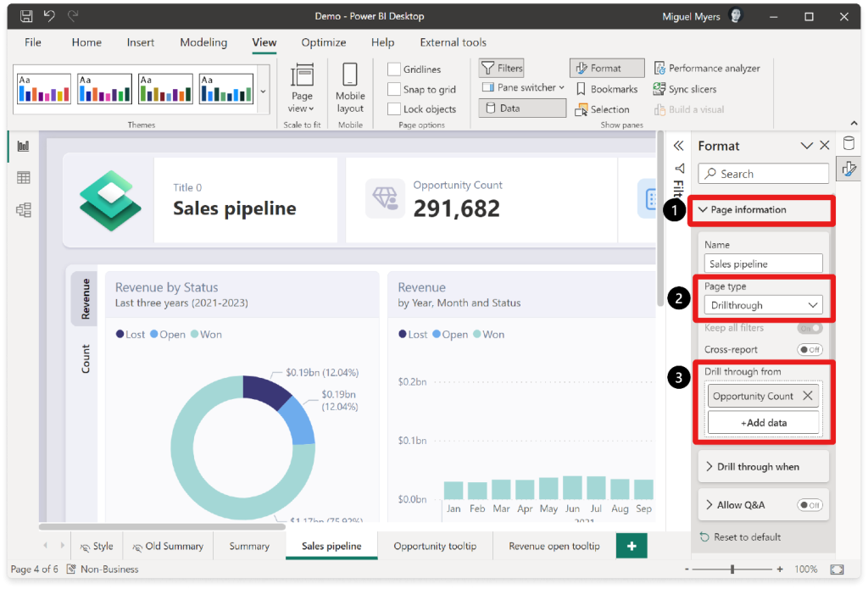Switch to the Summary page tab
The image size is (868, 589).
point(249,546)
